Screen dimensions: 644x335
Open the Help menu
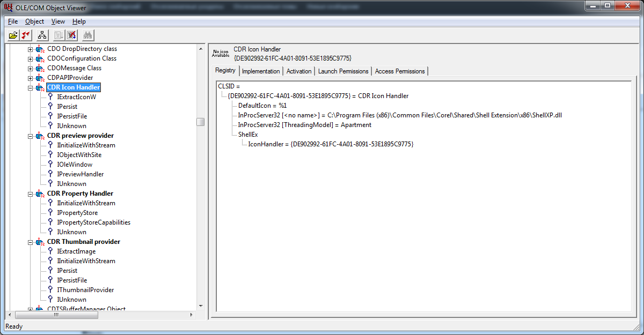point(79,21)
